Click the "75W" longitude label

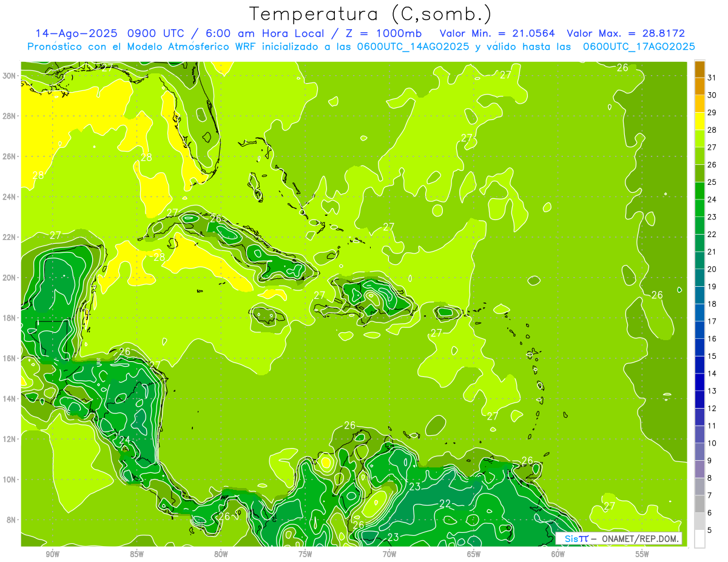pos(305,554)
